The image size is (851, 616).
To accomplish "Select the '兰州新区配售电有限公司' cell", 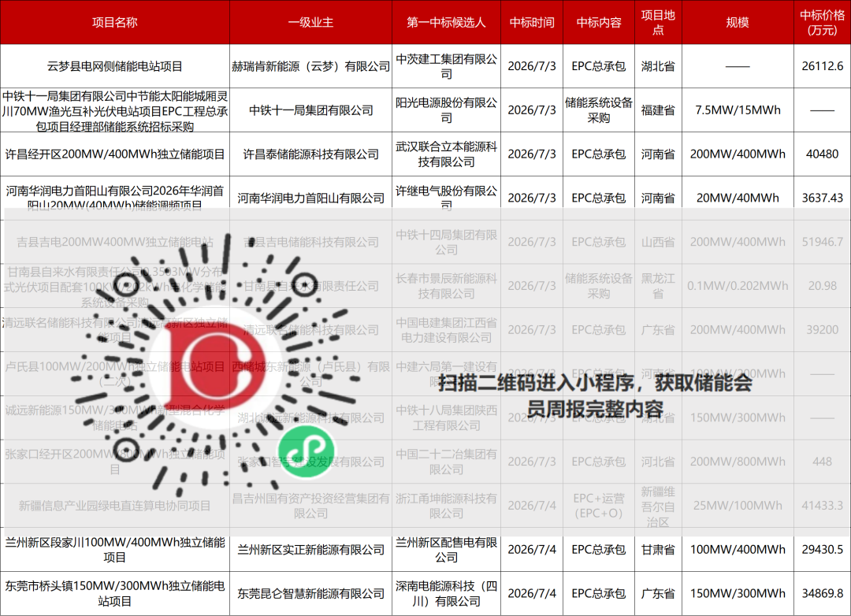I will click(x=446, y=550).
